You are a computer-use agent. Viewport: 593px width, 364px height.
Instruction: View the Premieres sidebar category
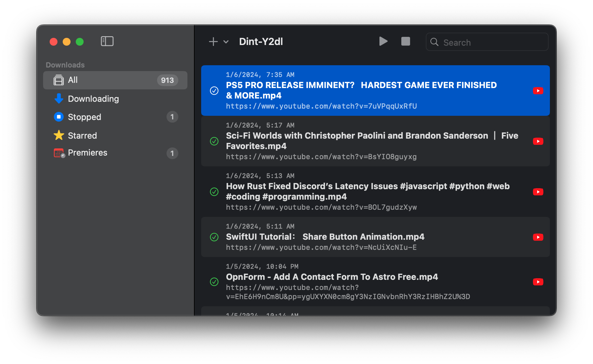click(115, 153)
